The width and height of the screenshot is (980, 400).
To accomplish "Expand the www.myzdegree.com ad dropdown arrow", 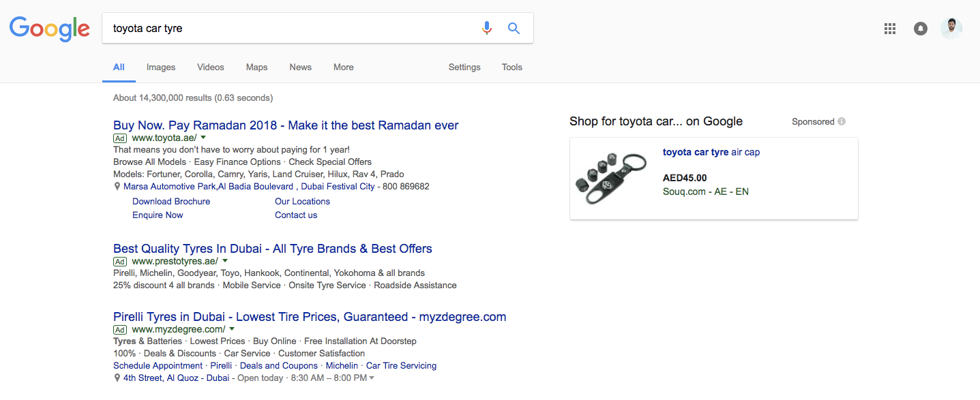I will (x=232, y=329).
